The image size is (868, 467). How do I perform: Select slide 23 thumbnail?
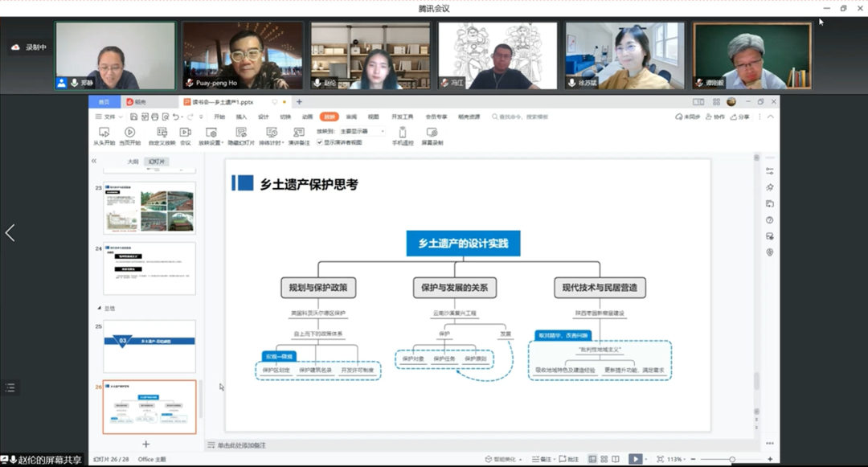149,209
